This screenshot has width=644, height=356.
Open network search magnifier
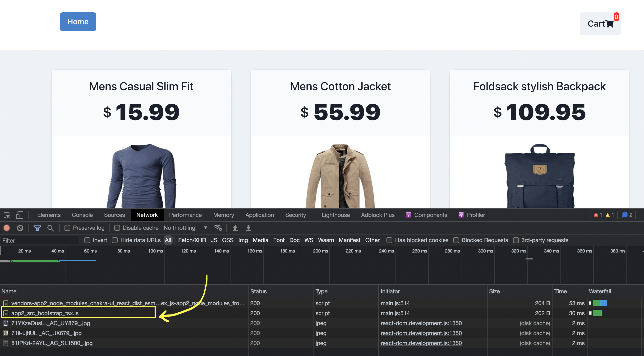[51, 228]
